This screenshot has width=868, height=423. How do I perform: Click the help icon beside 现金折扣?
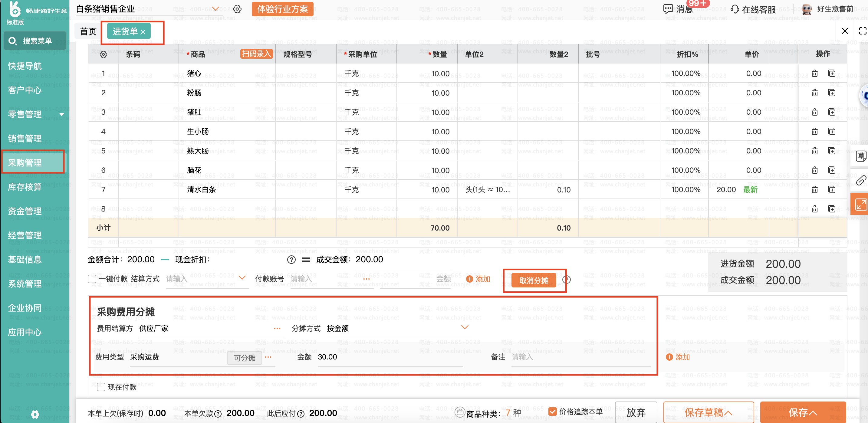coord(291,260)
